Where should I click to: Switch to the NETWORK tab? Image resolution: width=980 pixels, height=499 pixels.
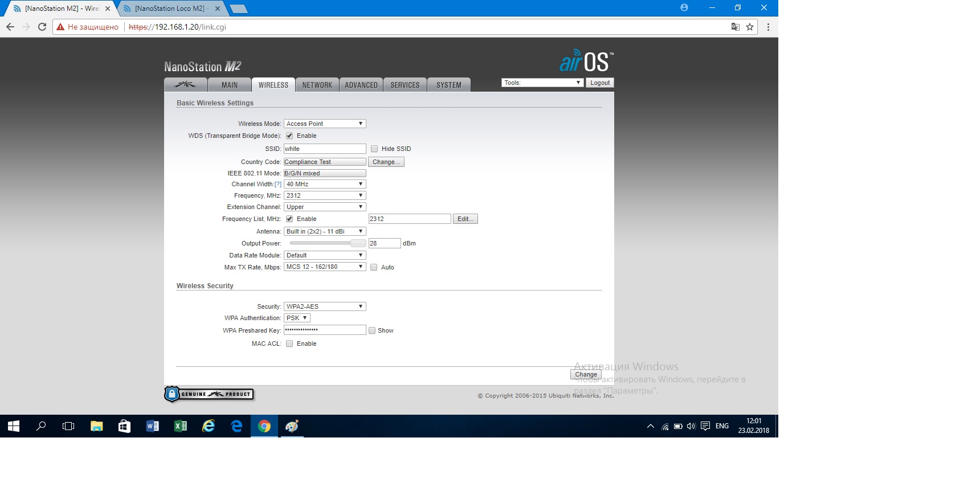coord(317,85)
